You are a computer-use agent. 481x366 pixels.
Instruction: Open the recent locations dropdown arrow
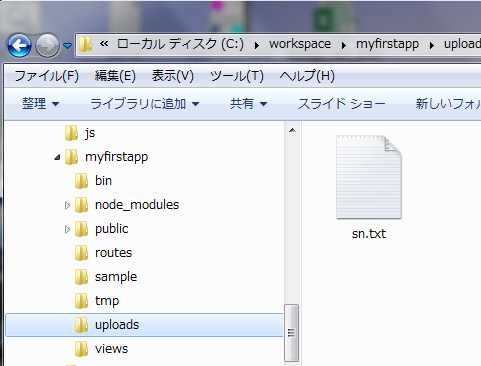pyautogui.click(x=67, y=45)
